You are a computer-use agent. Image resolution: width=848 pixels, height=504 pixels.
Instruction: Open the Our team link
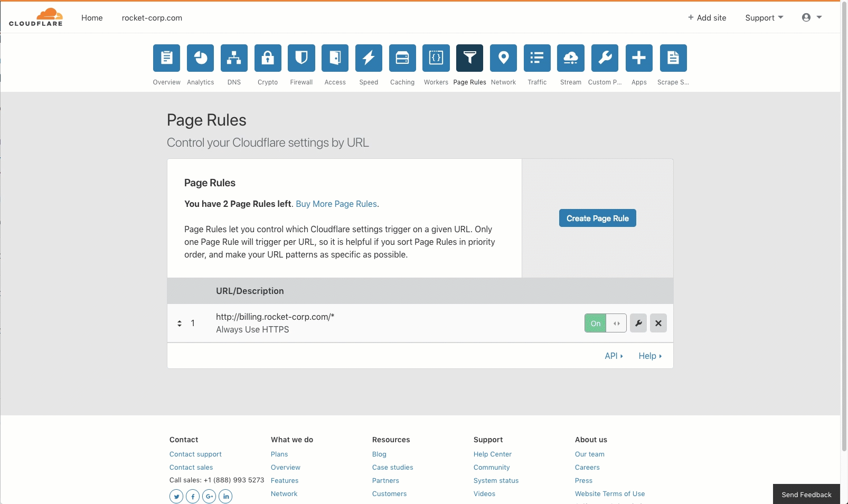[x=590, y=454]
